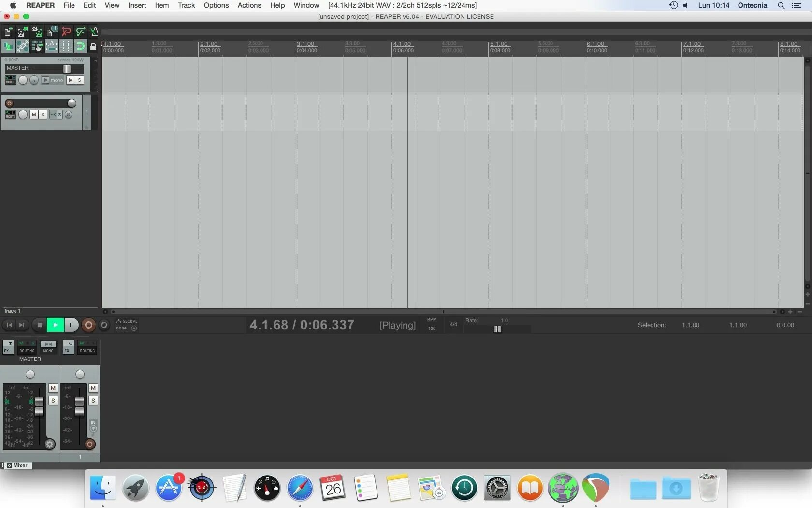This screenshot has height=508, width=812.
Task: Open the Options menu
Action: [x=216, y=5]
